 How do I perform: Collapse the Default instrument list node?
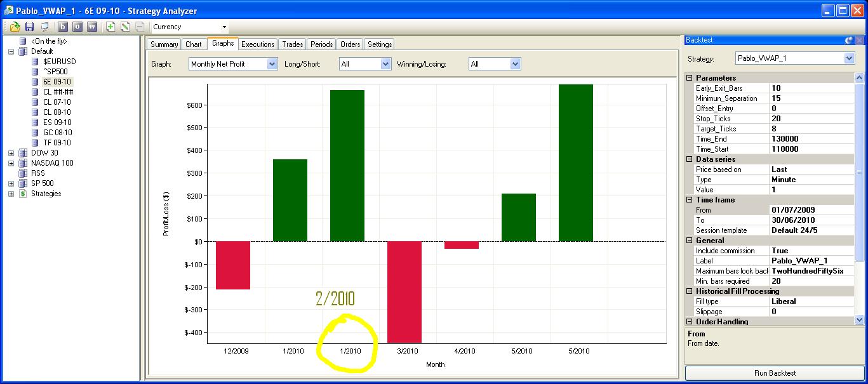pos(11,51)
